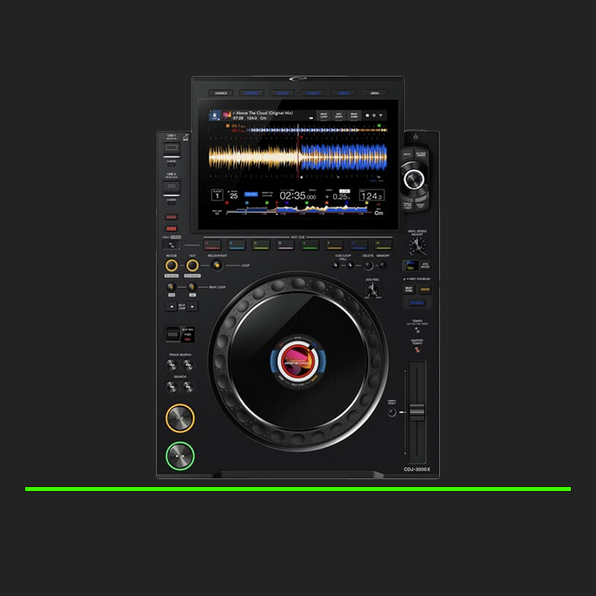Tap the SOURCE button above the screen
Image resolution: width=596 pixels, height=596 pixels.
(x=221, y=93)
